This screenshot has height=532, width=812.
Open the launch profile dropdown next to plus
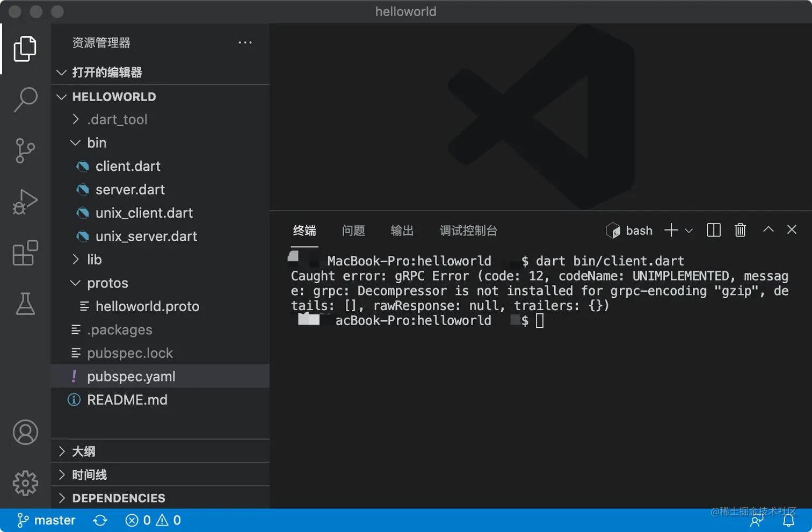(689, 231)
